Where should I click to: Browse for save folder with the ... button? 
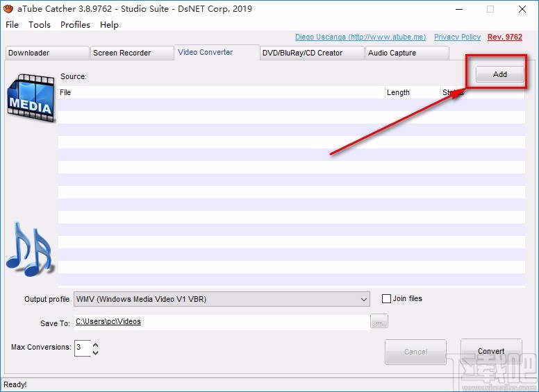[x=379, y=322]
